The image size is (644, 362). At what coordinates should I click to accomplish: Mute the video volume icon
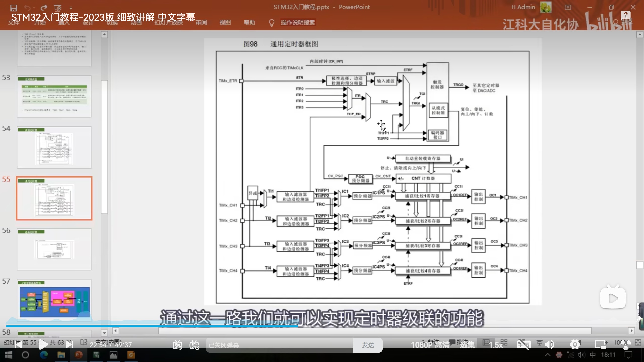click(x=549, y=345)
